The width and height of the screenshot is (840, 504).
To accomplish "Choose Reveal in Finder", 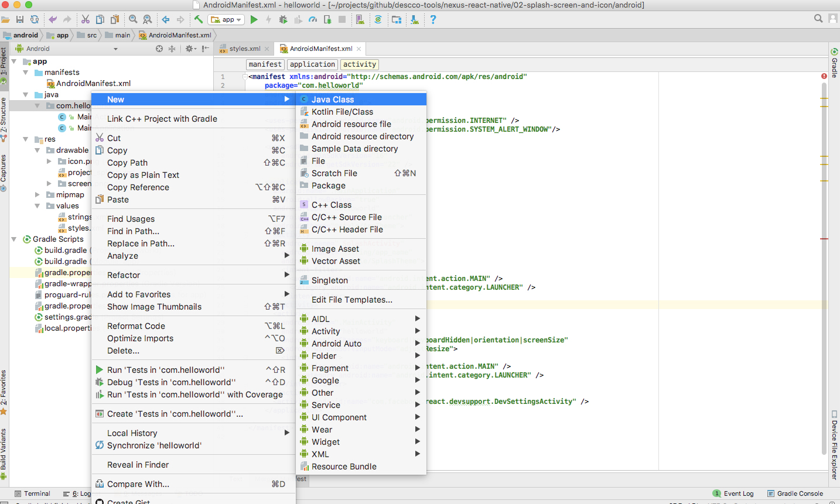I will click(193, 465).
